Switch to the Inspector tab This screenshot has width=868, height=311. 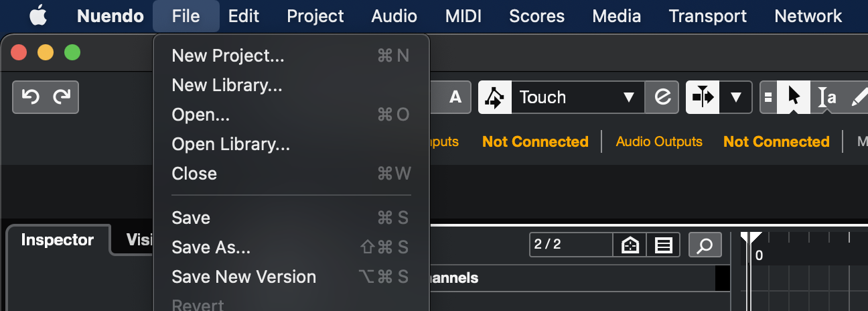click(x=58, y=240)
